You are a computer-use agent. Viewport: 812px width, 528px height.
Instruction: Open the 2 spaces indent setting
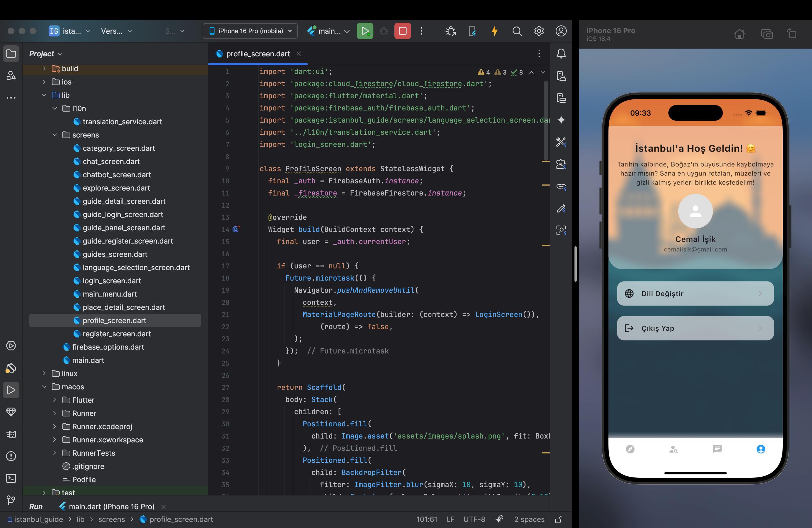tap(529, 519)
